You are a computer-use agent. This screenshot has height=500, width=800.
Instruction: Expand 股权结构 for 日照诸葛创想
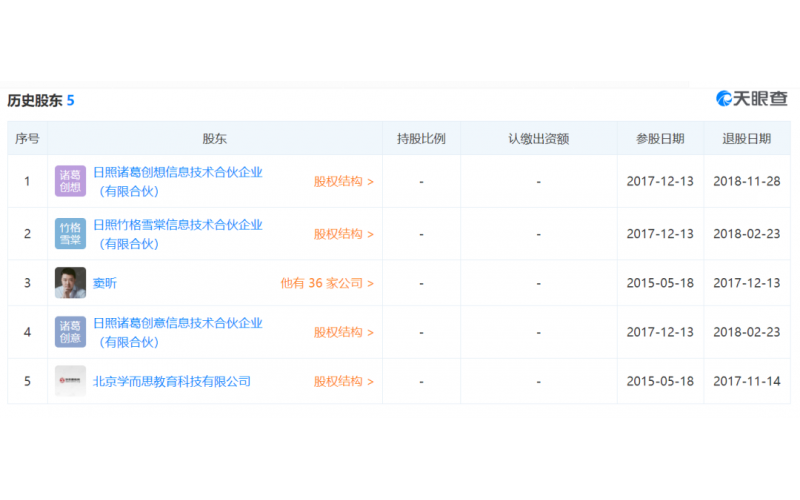click(x=343, y=182)
